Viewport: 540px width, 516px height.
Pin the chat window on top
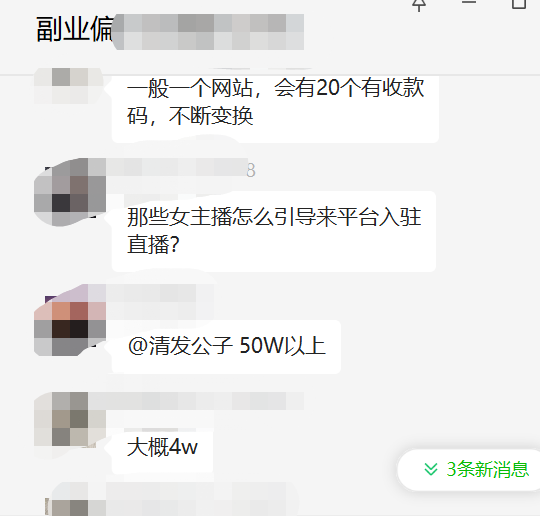tap(419, 4)
